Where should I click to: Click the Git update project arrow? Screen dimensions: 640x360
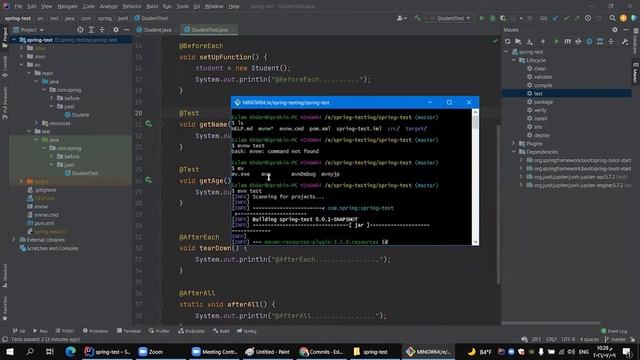click(x=556, y=18)
